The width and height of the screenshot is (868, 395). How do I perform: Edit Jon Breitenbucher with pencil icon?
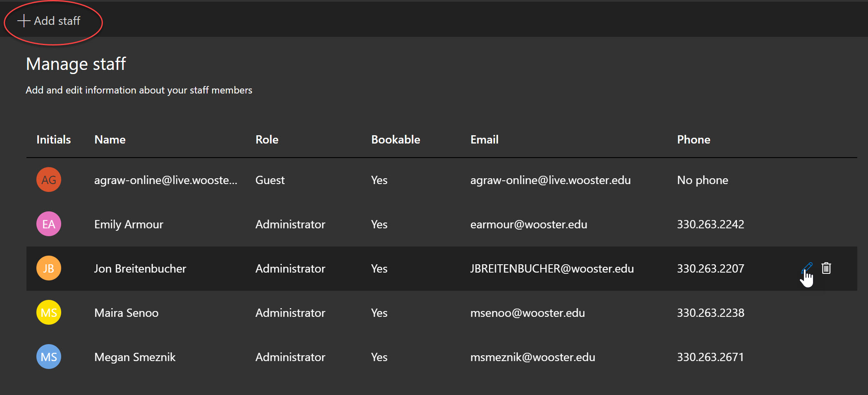pyautogui.click(x=807, y=268)
